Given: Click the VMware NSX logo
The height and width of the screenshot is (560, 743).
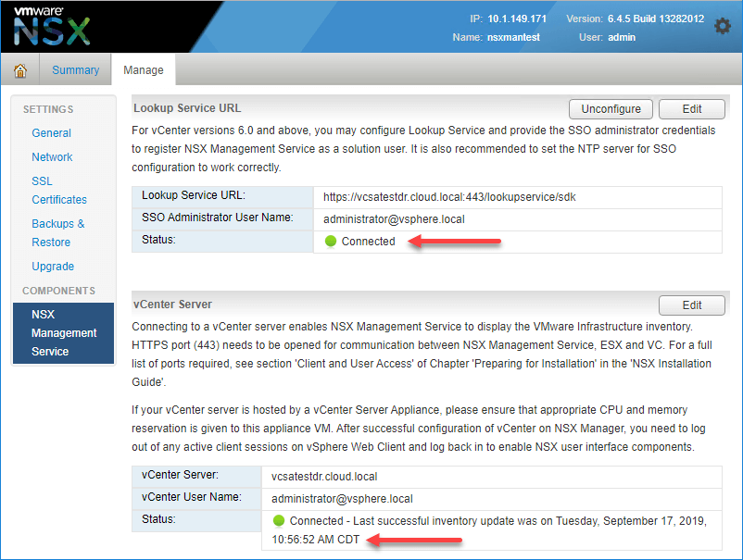Looking at the screenshot, I should 52,26.
